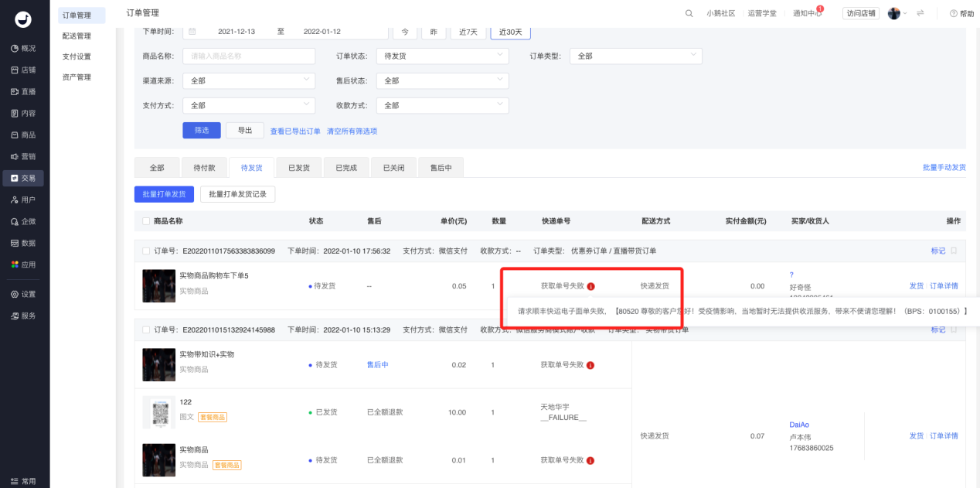Switch to the 已完成 tab
This screenshot has height=488, width=980.
click(346, 167)
